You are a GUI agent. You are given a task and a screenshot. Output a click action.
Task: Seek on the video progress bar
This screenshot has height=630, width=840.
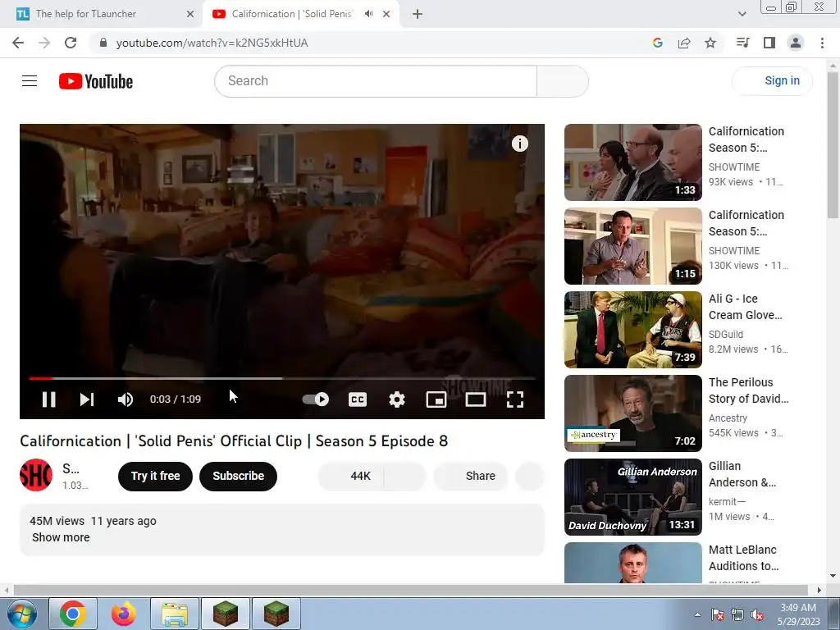pyautogui.click(x=282, y=378)
